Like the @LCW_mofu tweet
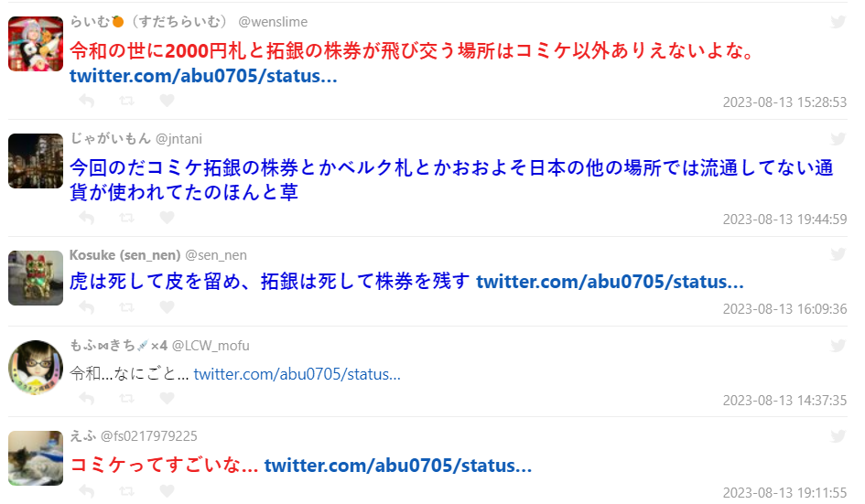This screenshot has width=865, height=504. tap(168, 398)
